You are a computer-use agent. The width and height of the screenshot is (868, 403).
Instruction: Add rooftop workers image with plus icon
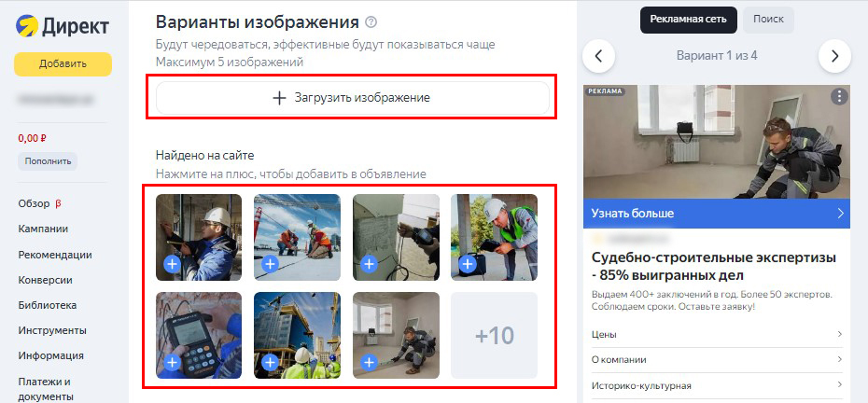point(270,265)
